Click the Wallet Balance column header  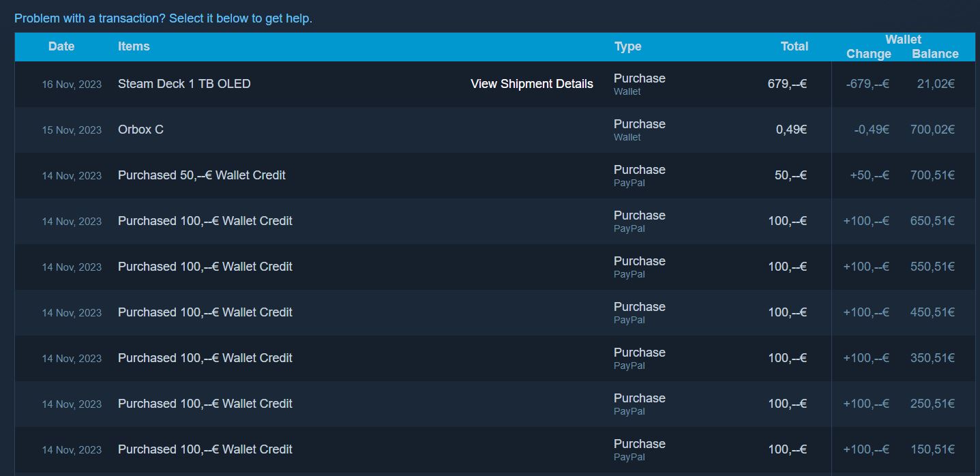[x=935, y=54]
